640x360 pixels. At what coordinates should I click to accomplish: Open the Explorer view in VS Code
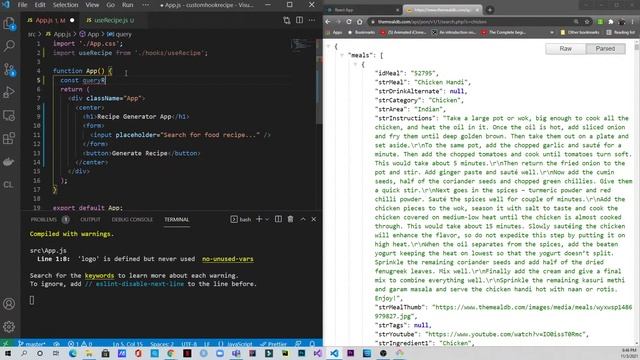9,24
